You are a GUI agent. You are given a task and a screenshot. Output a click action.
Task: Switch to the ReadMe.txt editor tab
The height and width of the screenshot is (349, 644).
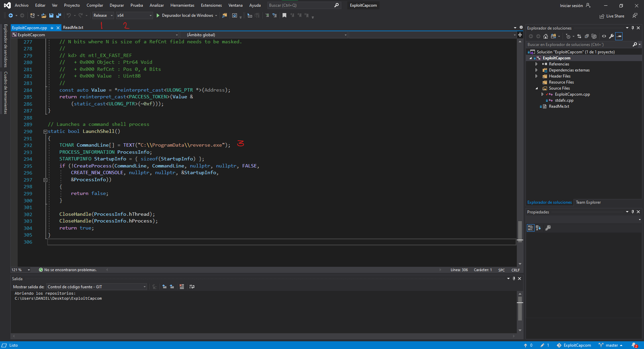point(73,28)
